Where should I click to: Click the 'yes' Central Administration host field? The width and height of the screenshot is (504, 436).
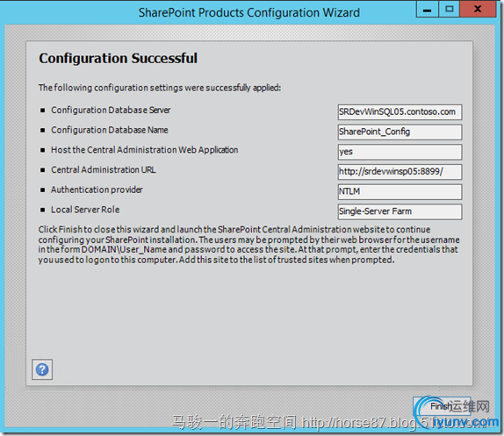pyautogui.click(x=400, y=152)
